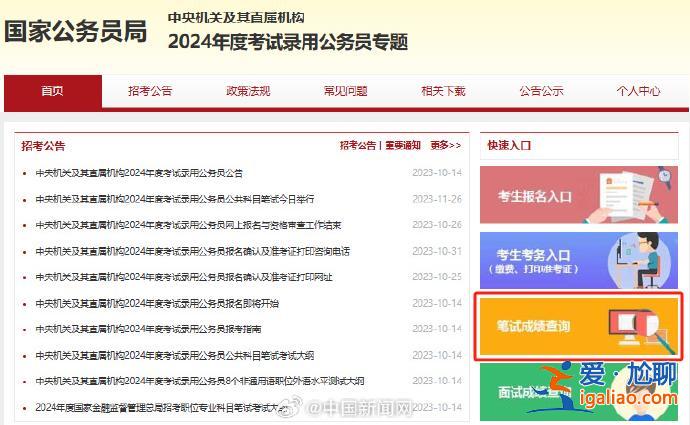
Task: Click the date 2023-11-26
Action: pos(437,199)
